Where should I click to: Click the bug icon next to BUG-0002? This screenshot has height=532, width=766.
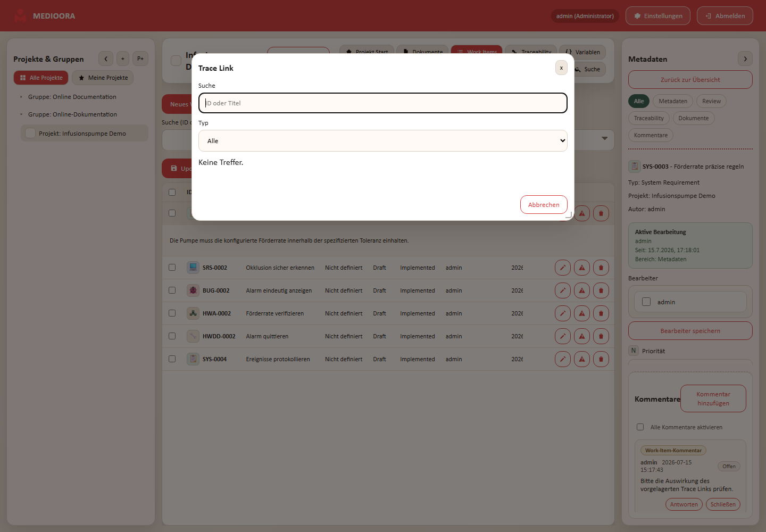(193, 290)
